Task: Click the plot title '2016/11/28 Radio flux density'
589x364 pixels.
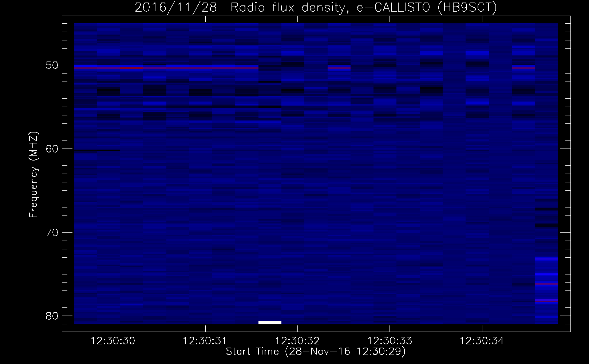Action: tap(316, 7)
